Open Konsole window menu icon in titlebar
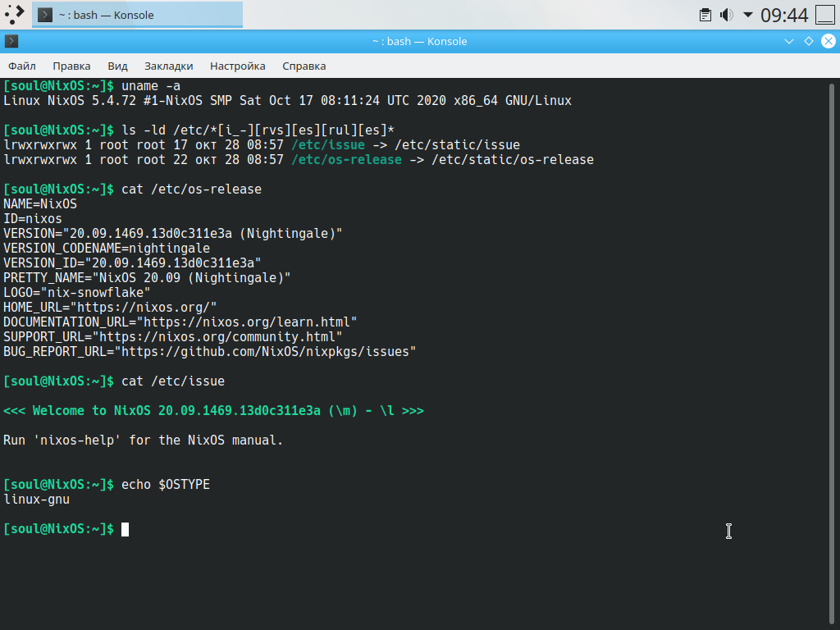840x630 pixels. [x=11, y=41]
